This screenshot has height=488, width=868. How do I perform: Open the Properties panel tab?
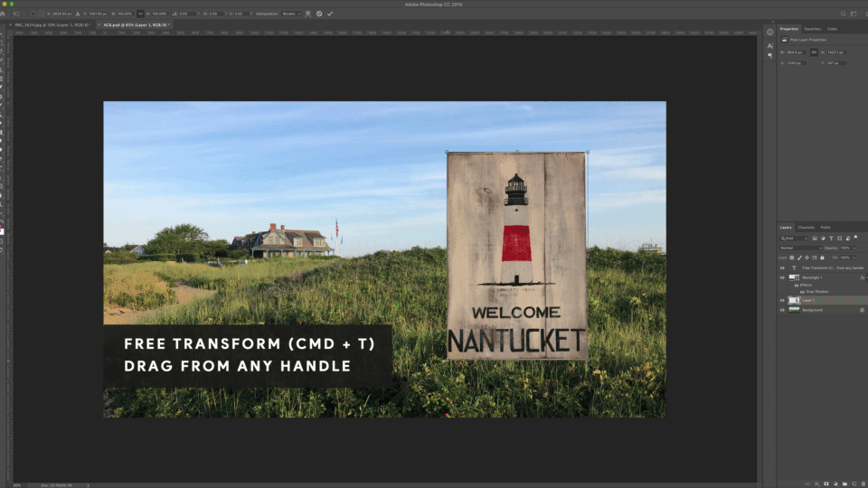pos(788,29)
